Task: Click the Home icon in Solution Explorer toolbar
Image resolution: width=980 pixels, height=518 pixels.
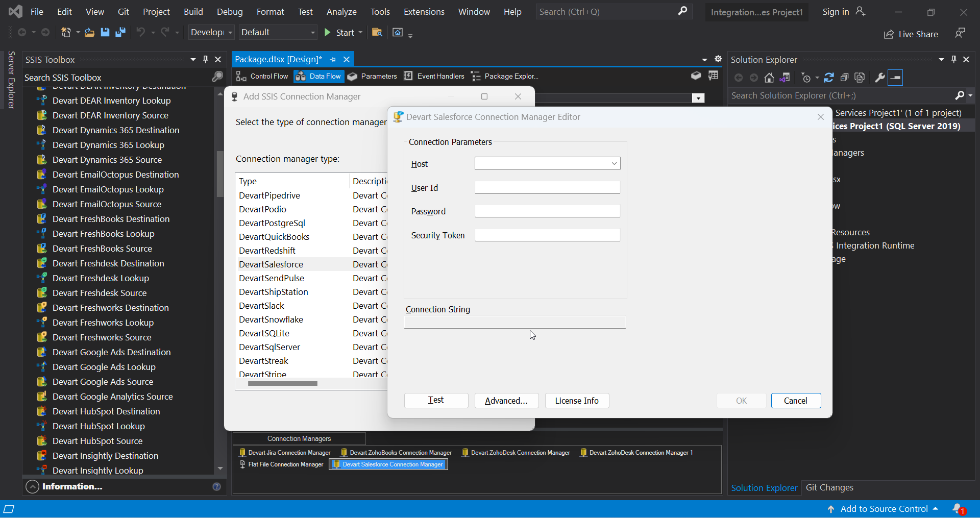Action: click(769, 78)
